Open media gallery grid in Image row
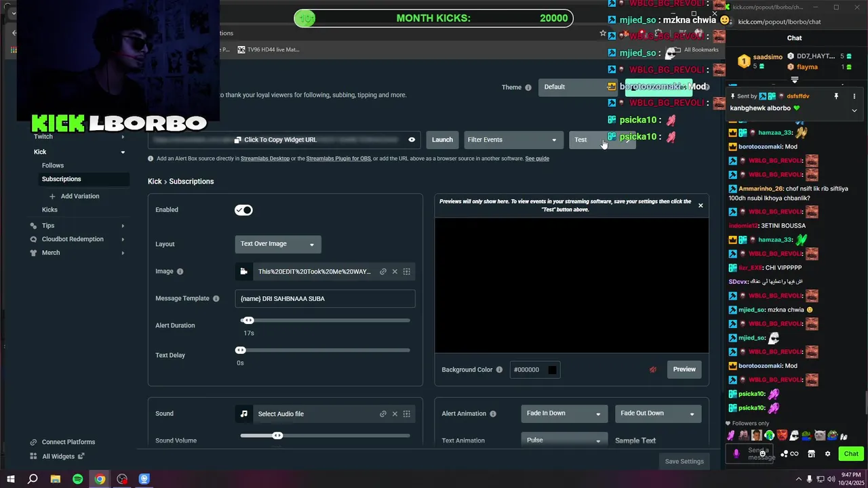The width and height of the screenshot is (868, 488). coord(407,272)
